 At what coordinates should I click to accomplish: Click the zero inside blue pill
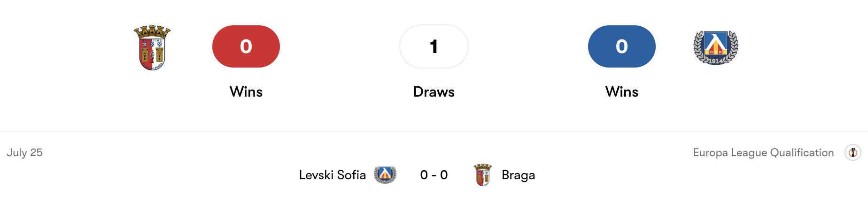[622, 46]
